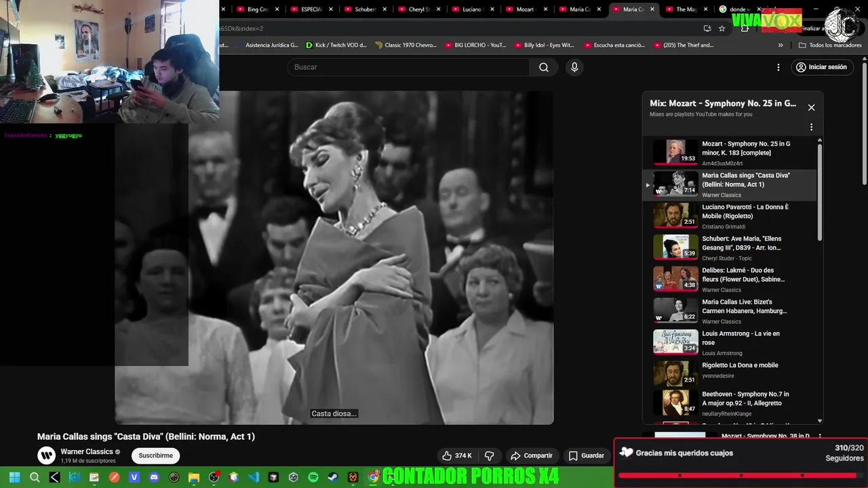Click Iniciar sesión button
This screenshot has width=868, height=488.
tap(821, 67)
